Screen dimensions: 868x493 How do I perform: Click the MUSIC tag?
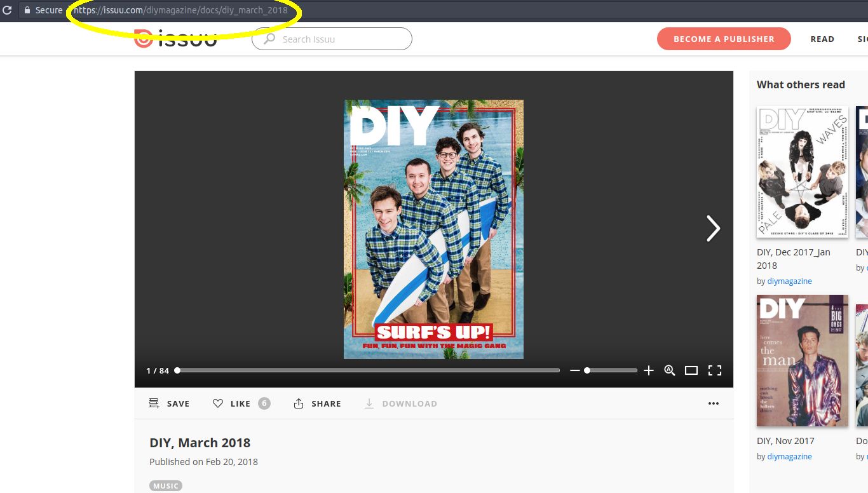(x=166, y=486)
